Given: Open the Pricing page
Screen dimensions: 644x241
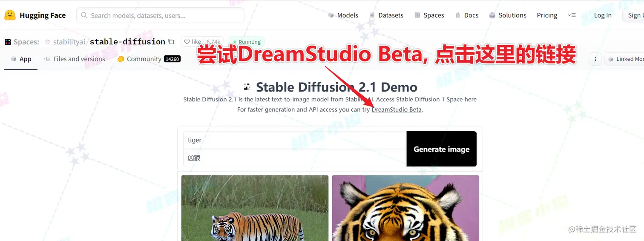Looking at the screenshot, I should (x=547, y=15).
